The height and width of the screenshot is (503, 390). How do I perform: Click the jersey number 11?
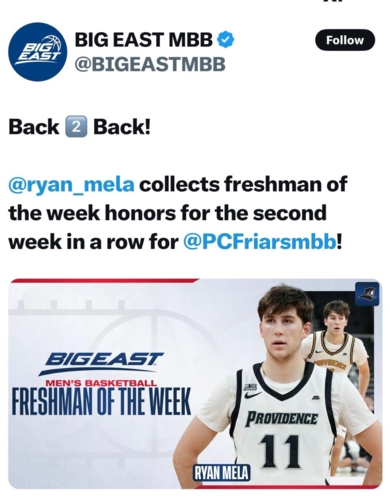tap(279, 451)
